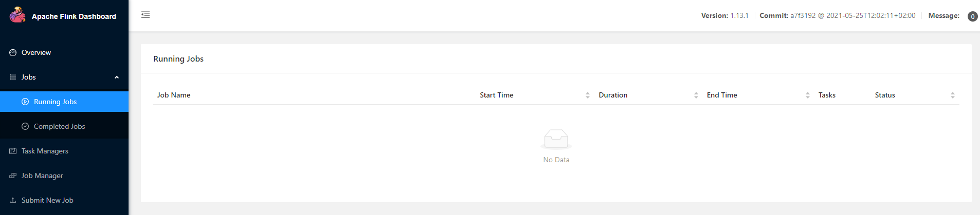Open the message count badge
This screenshot has height=215, width=980.
[972, 16]
